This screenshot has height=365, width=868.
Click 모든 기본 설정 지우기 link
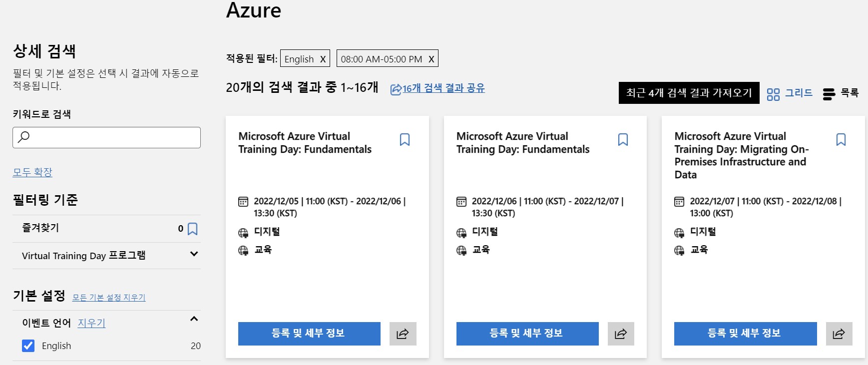tap(109, 298)
